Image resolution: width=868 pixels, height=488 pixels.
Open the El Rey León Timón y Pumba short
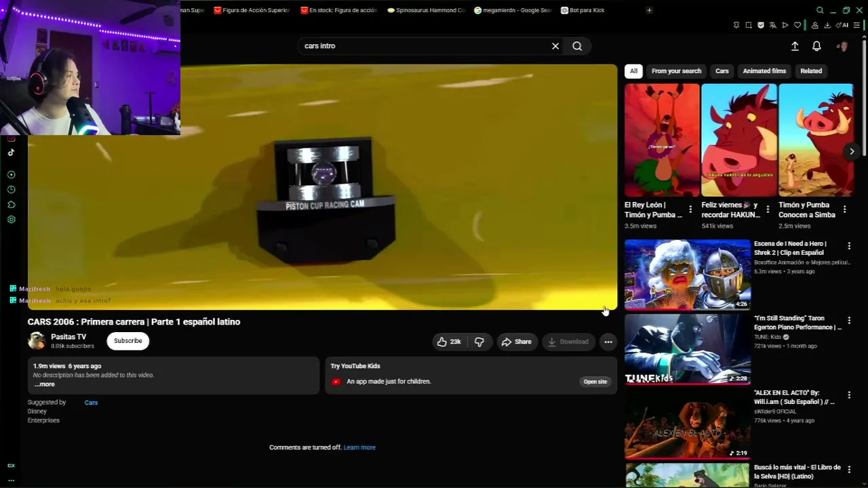pos(662,140)
